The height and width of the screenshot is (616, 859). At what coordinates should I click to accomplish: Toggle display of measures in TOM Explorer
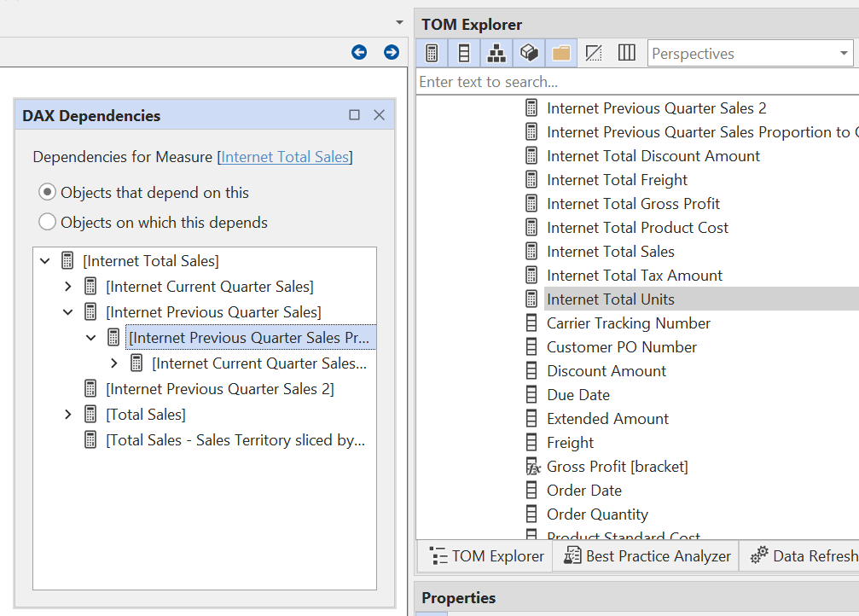tap(432, 52)
